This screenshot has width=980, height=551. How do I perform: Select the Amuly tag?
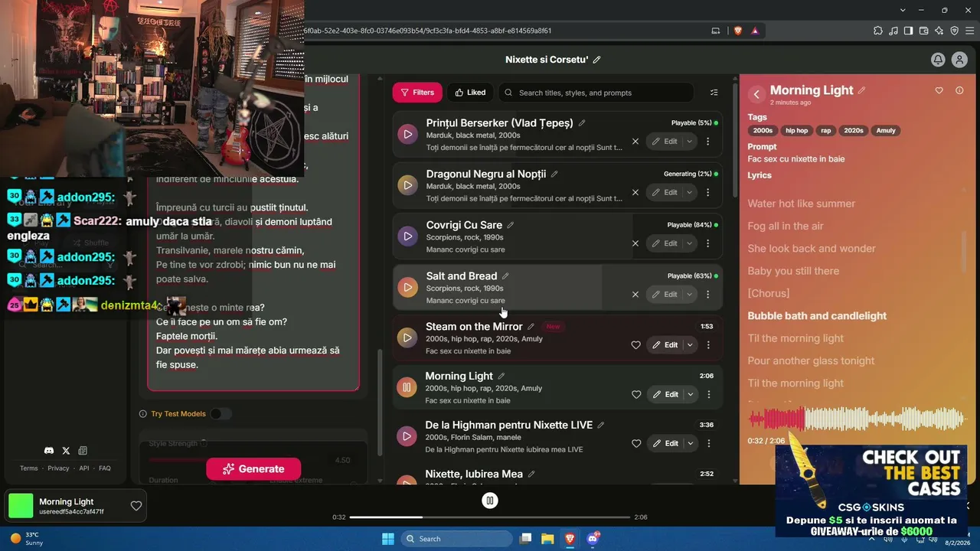pyautogui.click(x=886, y=131)
